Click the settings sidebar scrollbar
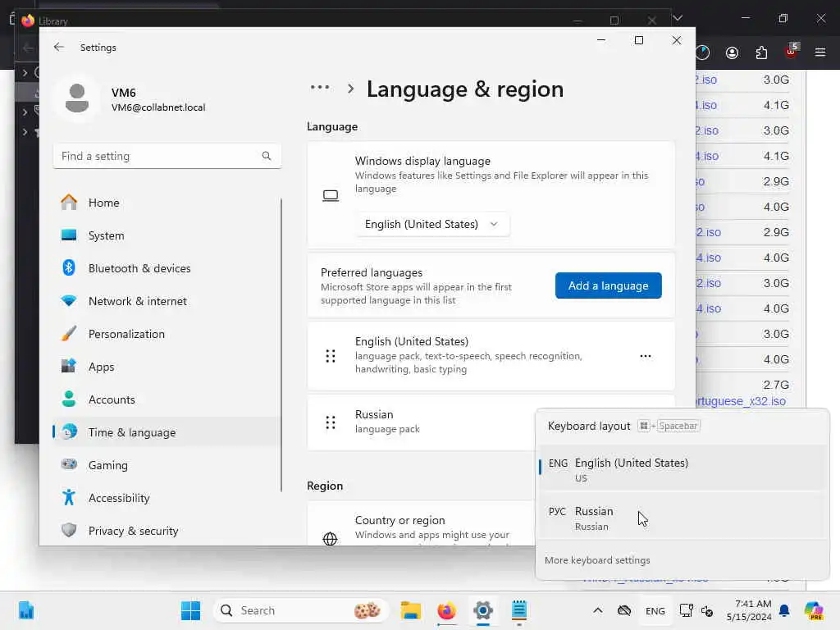The height and width of the screenshot is (630, 840). pos(281,345)
